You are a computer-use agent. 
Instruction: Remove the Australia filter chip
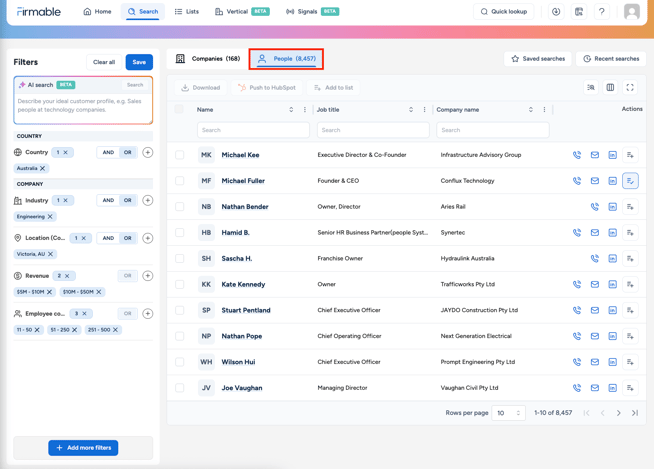(43, 168)
